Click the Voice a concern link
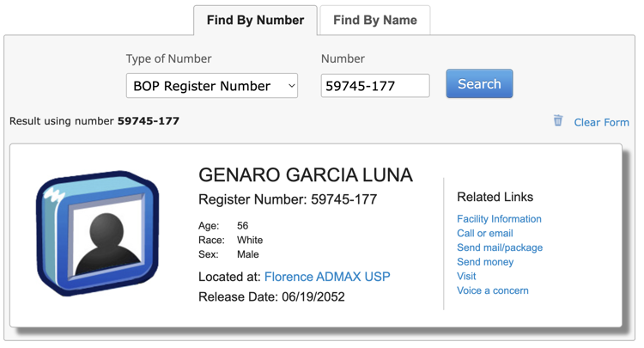The width and height of the screenshot is (644, 348). [x=493, y=290]
